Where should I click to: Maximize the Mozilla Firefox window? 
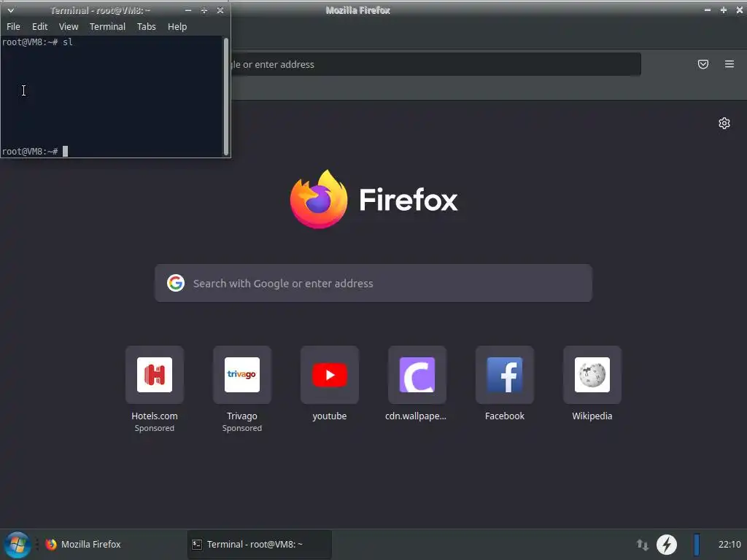point(723,10)
